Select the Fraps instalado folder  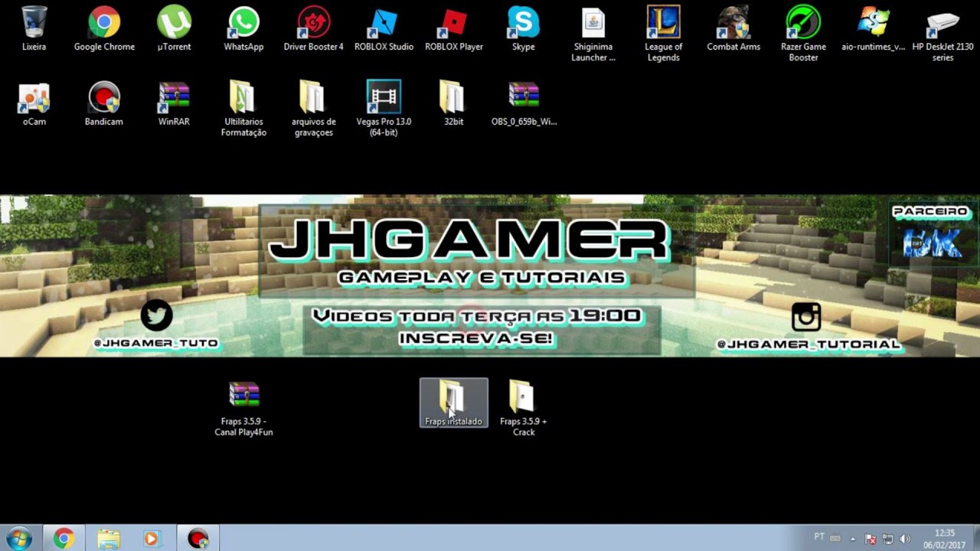pyautogui.click(x=453, y=403)
